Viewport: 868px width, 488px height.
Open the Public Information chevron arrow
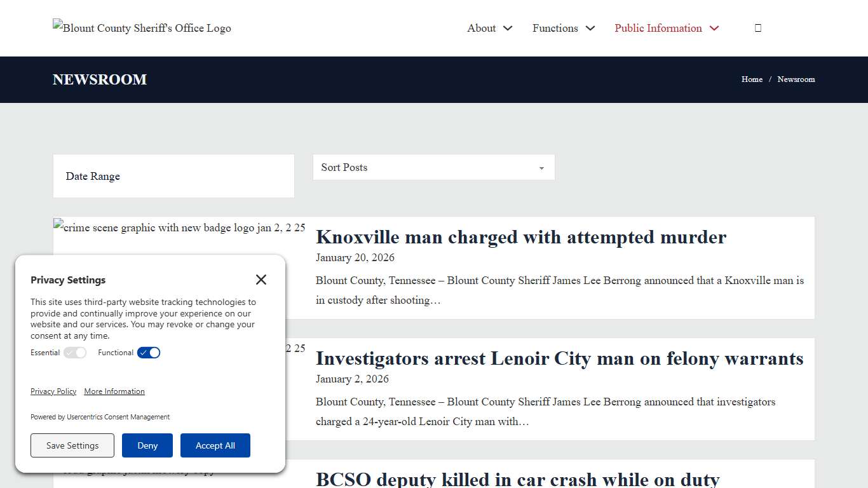coord(715,28)
